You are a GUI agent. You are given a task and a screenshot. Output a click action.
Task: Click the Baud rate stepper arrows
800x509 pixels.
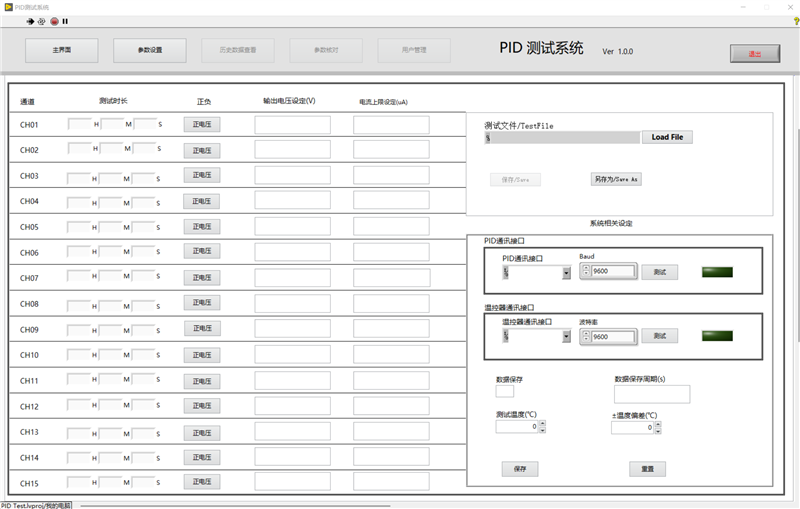[x=585, y=271]
